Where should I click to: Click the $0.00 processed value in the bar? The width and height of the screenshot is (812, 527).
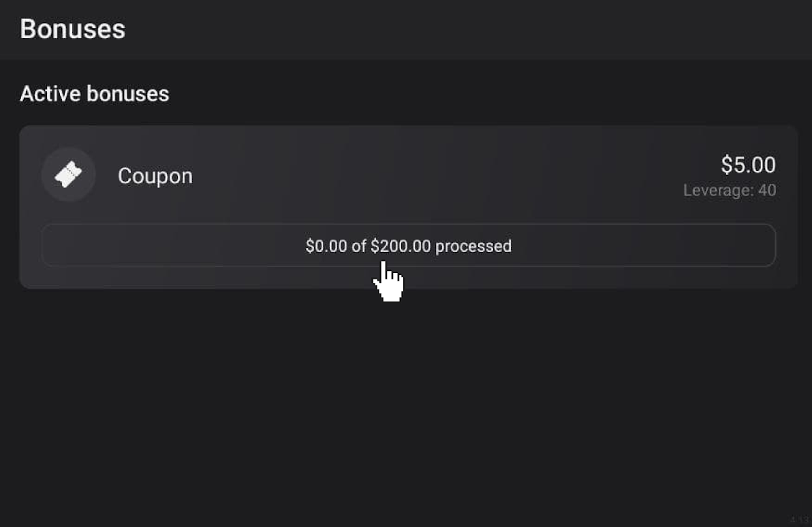(326, 246)
